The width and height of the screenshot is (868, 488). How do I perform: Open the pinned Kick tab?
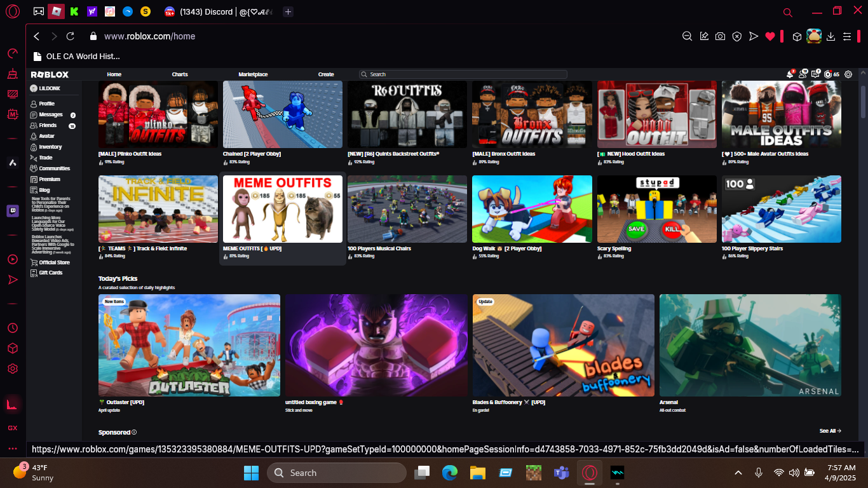point(74,11)
